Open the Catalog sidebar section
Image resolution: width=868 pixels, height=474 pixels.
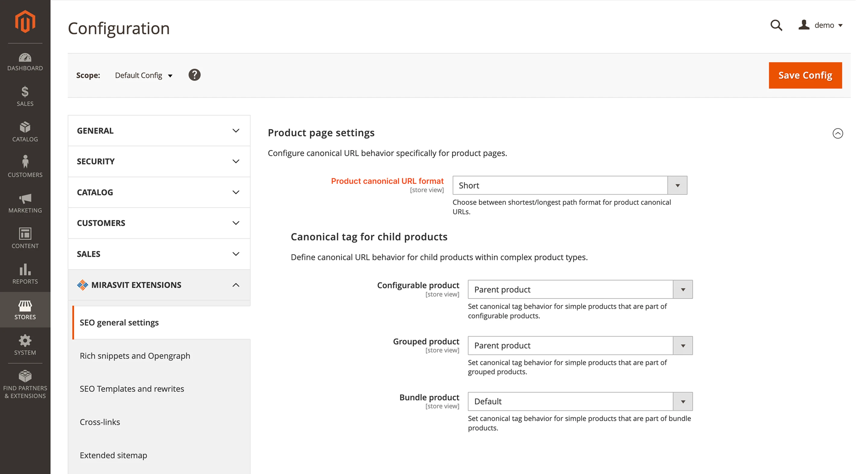(x=25, y=132)
